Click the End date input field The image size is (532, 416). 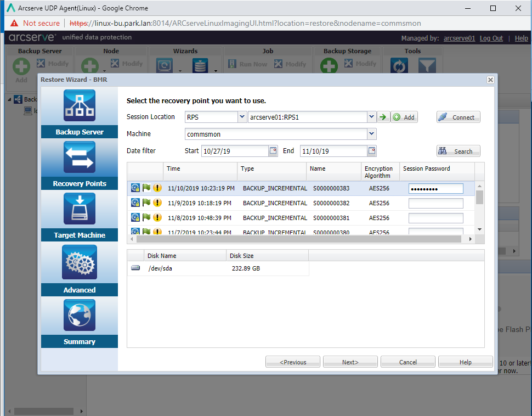[x=334, y=151]
